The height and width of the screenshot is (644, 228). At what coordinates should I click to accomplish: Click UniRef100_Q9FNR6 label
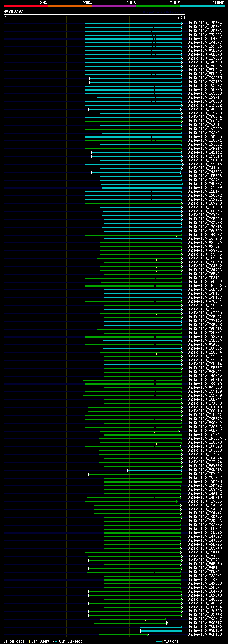pos(204,89)
